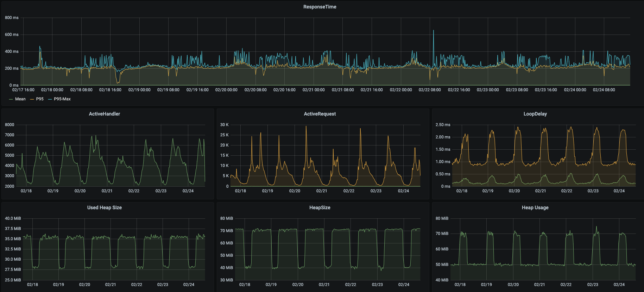
Task: Click the 1.50 ms label on LoopDelay axis
Action: 443,149
